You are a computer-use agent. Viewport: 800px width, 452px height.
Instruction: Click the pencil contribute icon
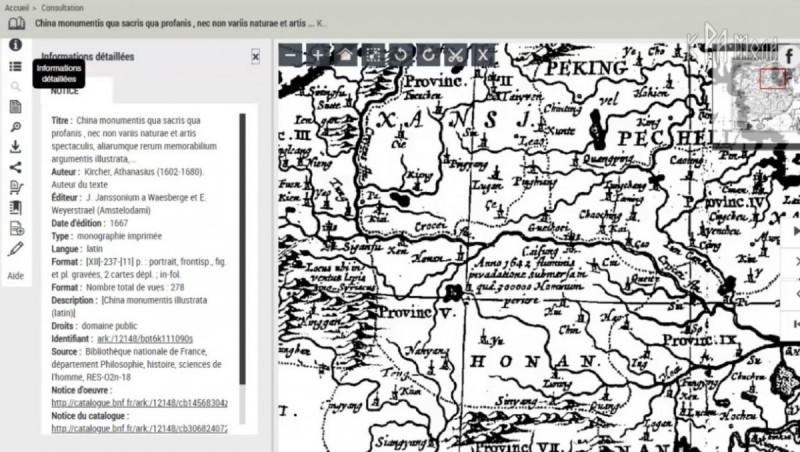coord(15,249)
